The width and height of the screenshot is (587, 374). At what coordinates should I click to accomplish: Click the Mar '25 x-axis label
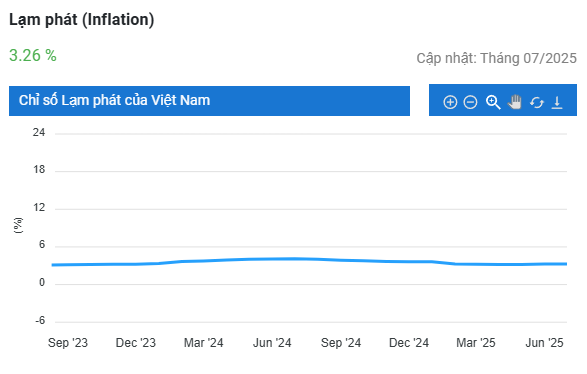click(476, 343)
